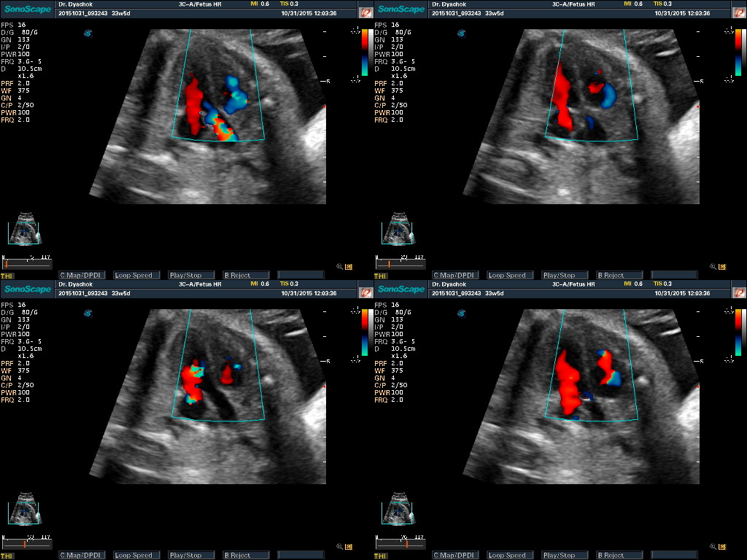747x560 pixels.
Task: Click the zoom magnifier icon in bottom-right panel
Action: tap(713, 546)
